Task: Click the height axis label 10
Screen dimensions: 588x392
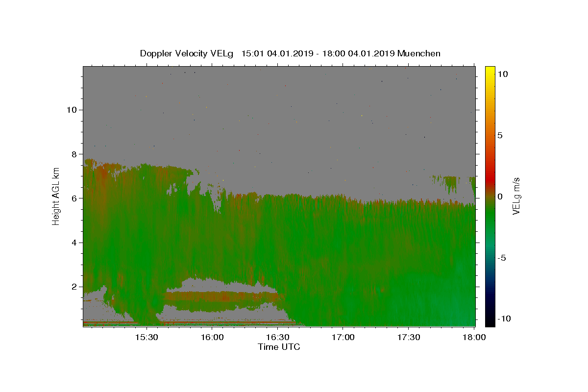Action: tap(72, 110)
